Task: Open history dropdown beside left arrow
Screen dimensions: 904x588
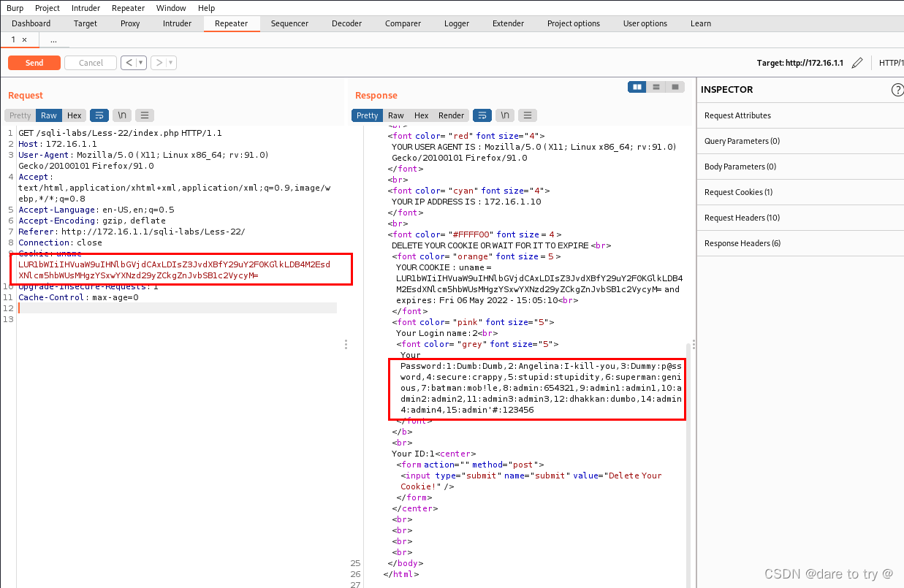Action: tap(142, 63)
